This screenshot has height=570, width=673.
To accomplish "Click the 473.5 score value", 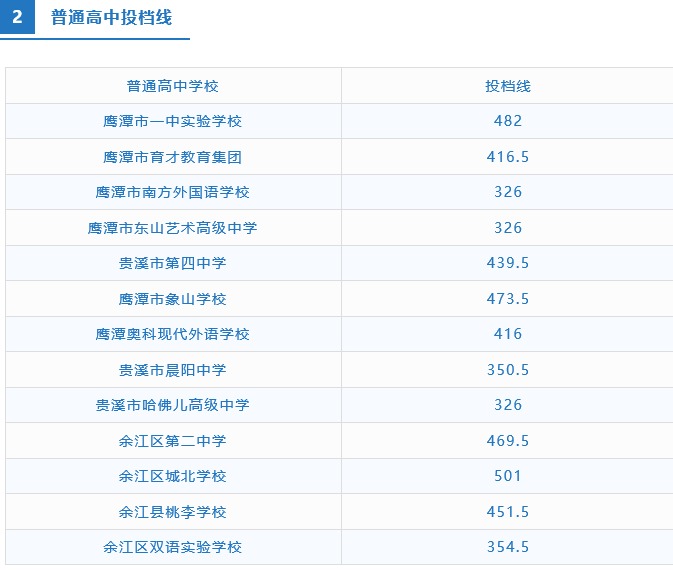I will (x=507, y=299).
